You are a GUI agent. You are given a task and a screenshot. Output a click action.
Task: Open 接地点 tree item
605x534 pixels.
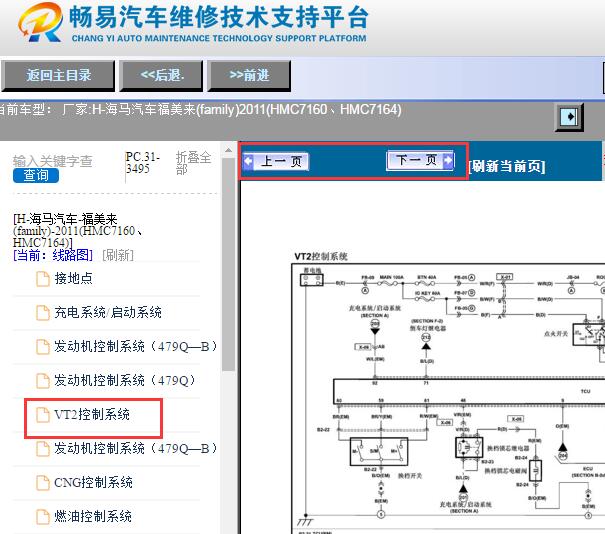(73, 278)
